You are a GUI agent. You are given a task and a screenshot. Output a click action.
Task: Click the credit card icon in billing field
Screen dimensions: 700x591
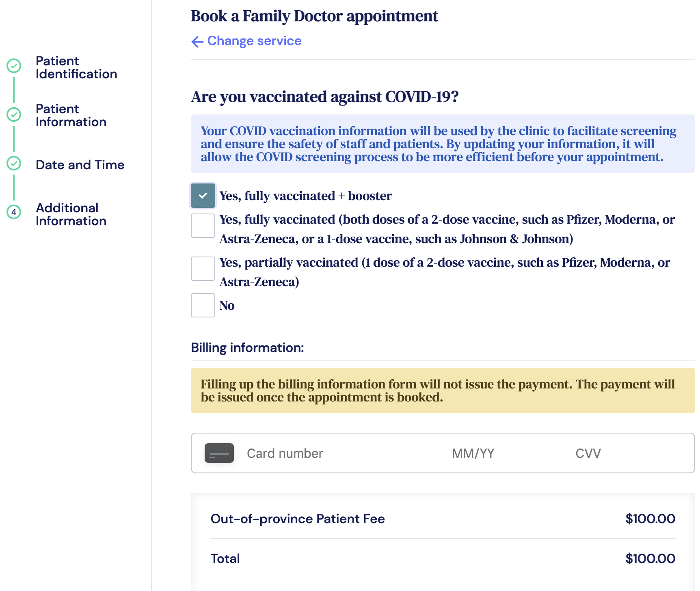tap(219, 453)
